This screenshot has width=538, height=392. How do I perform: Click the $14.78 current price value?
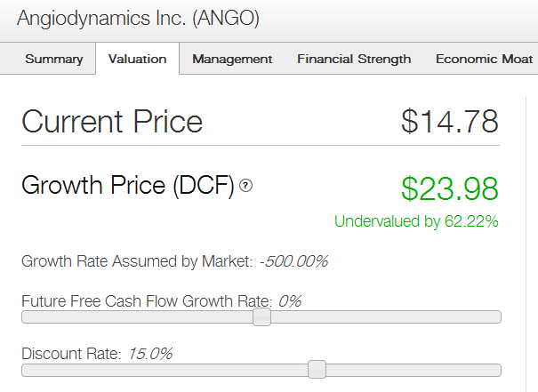[449, 121]
